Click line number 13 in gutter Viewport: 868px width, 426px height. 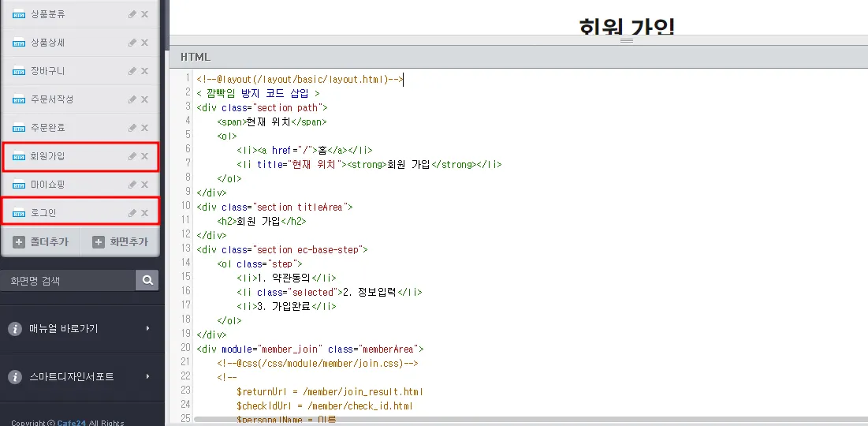(x=185, y=249)
